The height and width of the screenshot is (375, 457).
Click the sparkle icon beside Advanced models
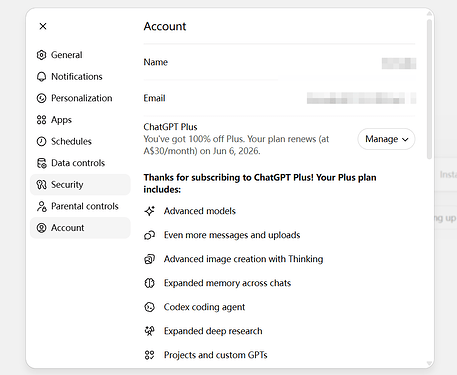coord(149,211)
